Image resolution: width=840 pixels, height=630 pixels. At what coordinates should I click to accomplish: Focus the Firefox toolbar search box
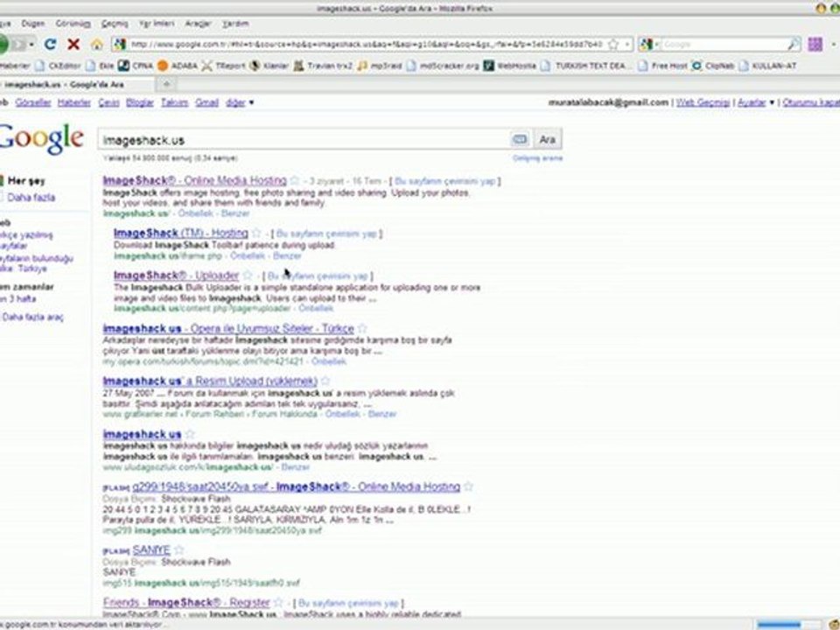click(724, 44)
